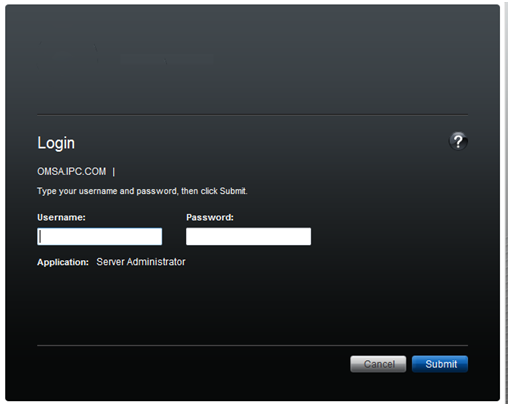
Task: Click the blue Submit button
Action: (x=440, y=364)
